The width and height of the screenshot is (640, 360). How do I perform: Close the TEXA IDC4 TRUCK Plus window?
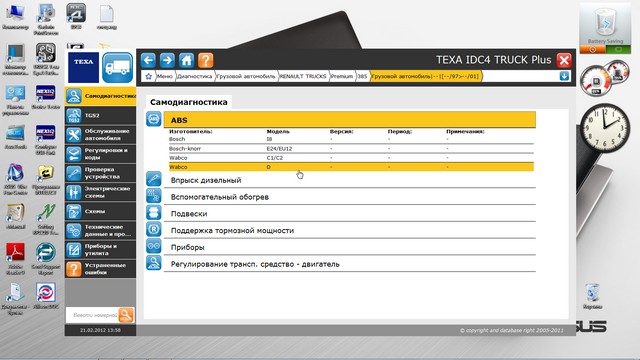564,60
